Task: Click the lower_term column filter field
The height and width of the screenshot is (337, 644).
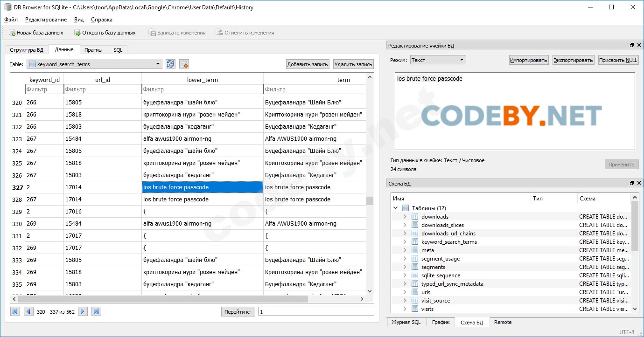Action: [x=202, y=89]
